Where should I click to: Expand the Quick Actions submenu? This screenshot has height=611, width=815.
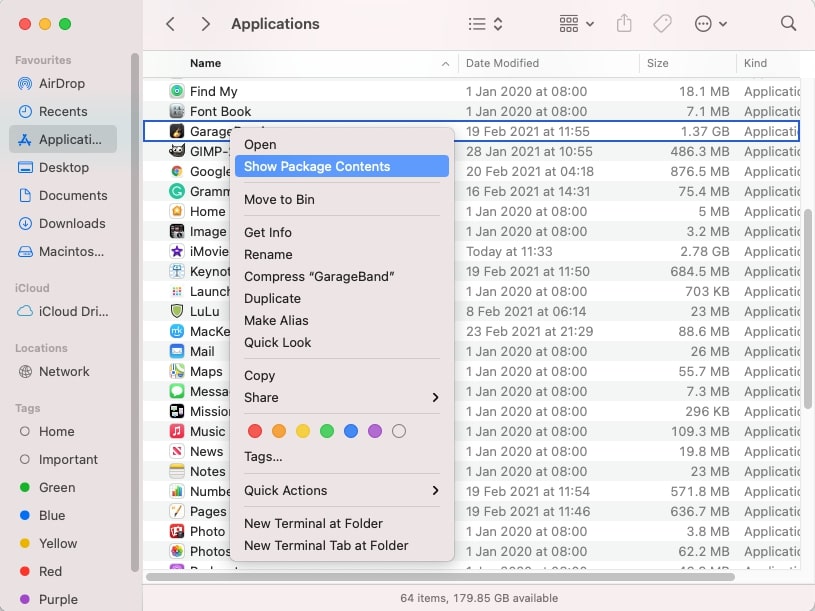point(341,490)
